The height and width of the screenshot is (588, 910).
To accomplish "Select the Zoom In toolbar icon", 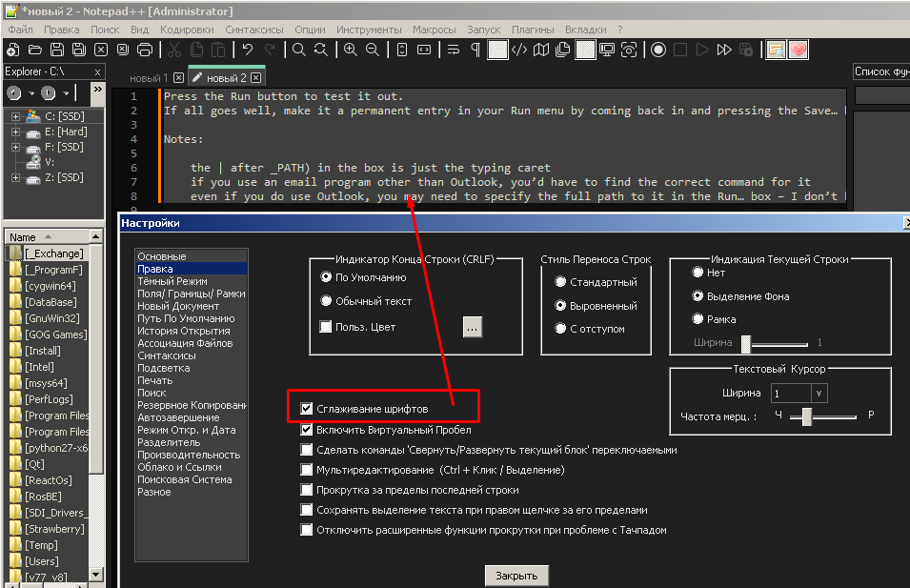I will point(351,48).
